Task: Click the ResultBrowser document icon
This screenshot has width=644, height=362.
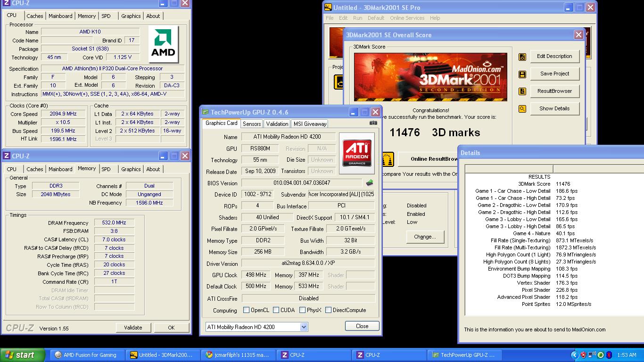Action: 522,91
